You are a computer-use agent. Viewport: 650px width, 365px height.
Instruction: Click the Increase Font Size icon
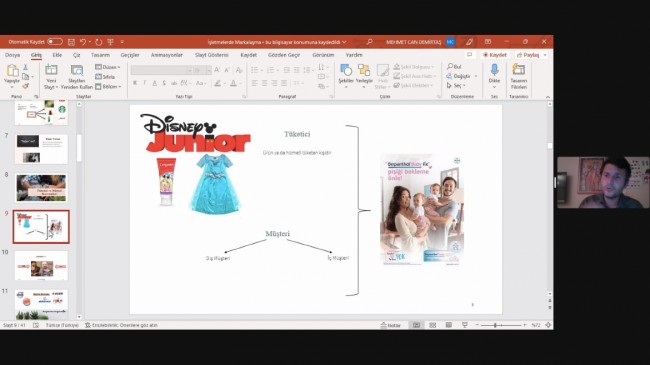[217, 71]
